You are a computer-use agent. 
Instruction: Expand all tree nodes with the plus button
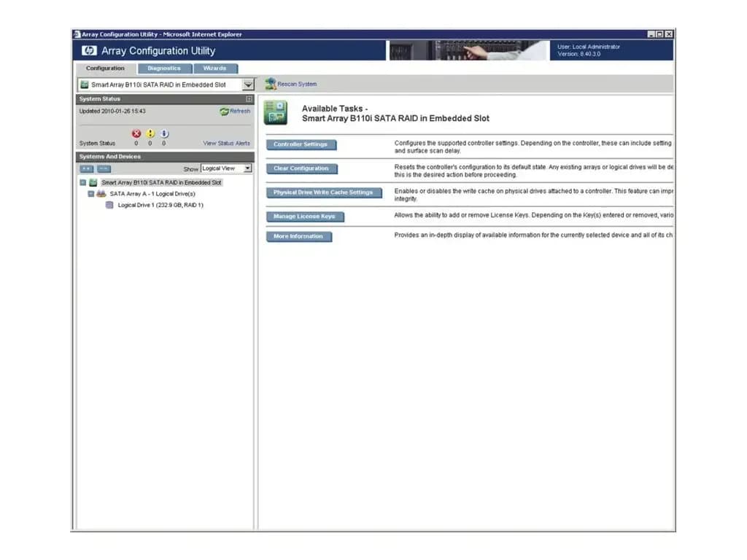86,169
